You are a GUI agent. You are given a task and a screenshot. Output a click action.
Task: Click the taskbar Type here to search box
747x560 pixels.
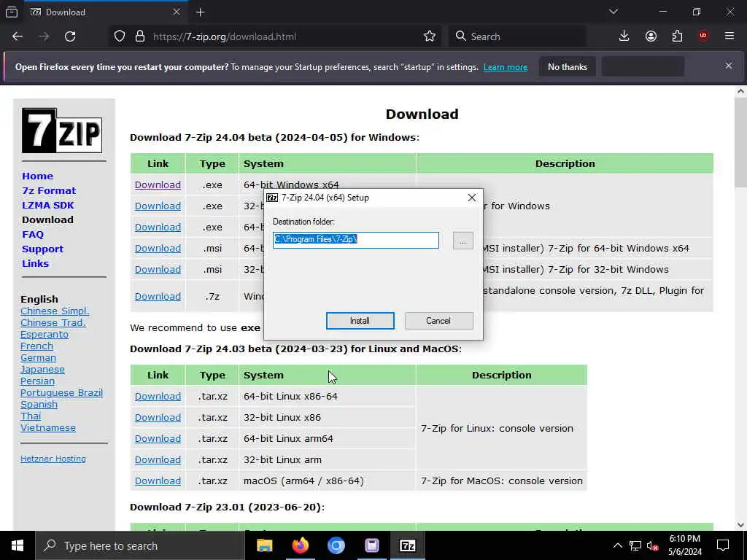140,545
